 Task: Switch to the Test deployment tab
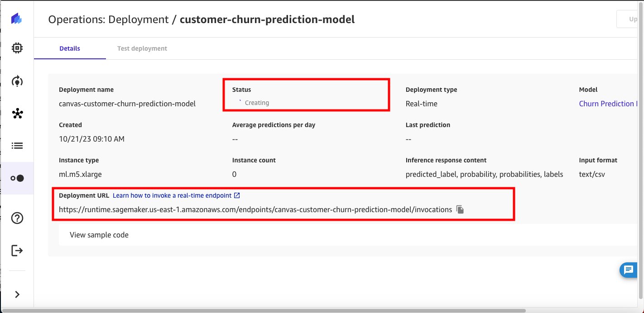pos(142,48)
